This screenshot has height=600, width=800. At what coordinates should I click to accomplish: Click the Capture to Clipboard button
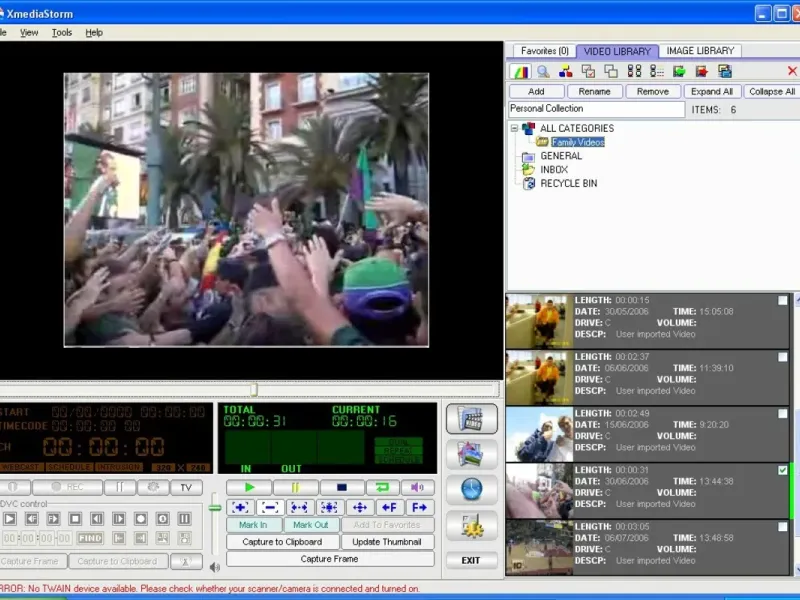tap(282, 542)
